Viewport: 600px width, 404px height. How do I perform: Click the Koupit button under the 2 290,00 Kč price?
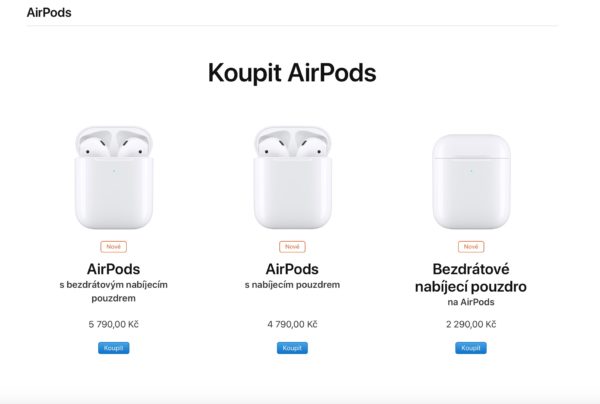[470, 348]
